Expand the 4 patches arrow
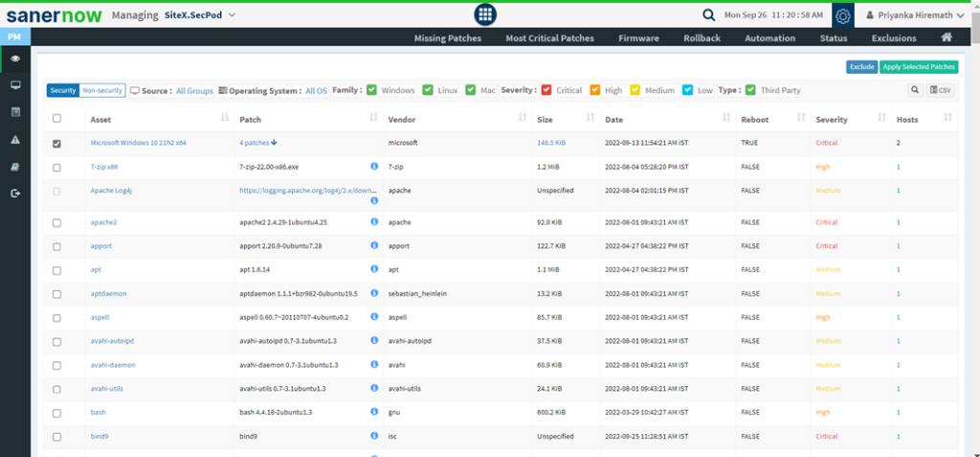This screenshot has height=457, width=980. pyautogui.click(x=275, y=143)
